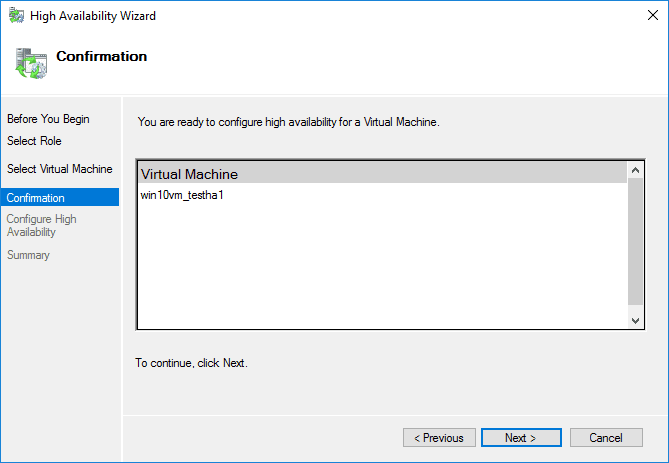Close the wizard window with X
Viewport: 669px width, 463px height.
click(x=653, y=15)
